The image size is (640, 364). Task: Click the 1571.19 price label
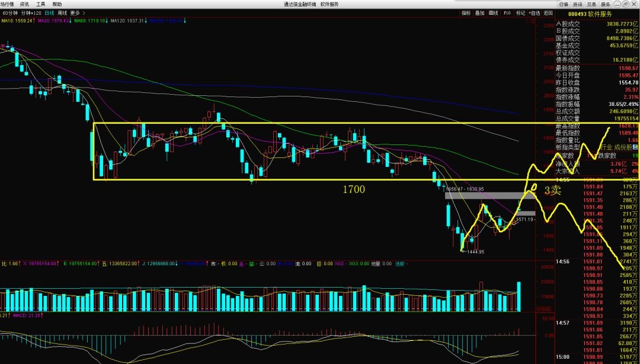pyautogui.click(x=525, y=220)
